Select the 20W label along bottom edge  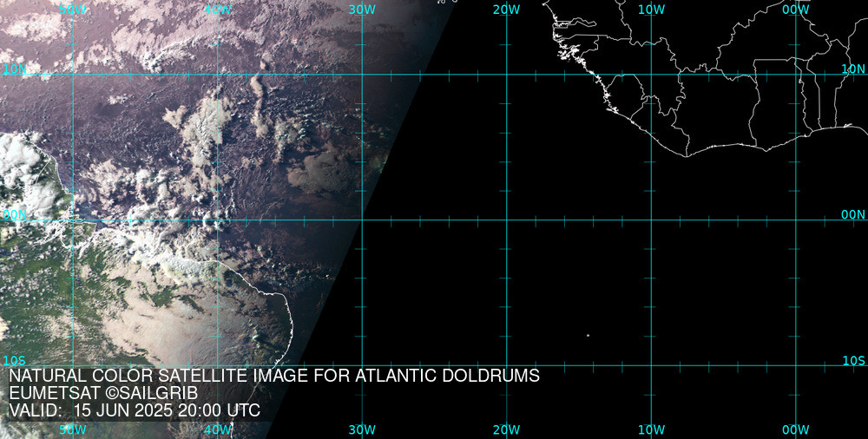pyautogui.click(x=507, y=429)
